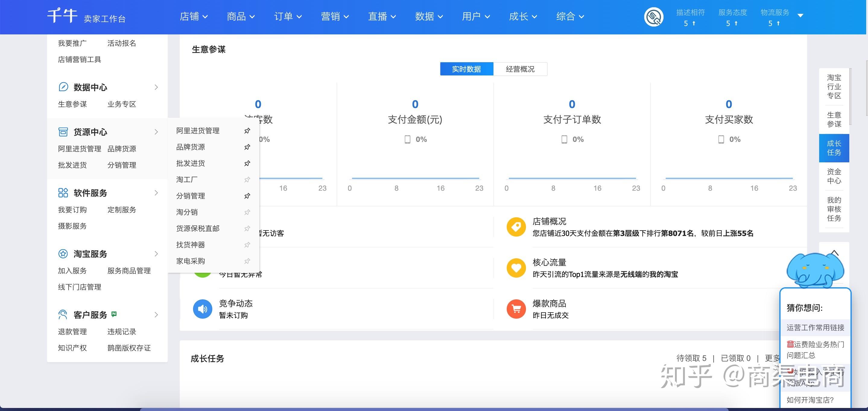Expand 淘宝服务 section chevron
This screenshot has height=411, width=868.
[156, 254]
